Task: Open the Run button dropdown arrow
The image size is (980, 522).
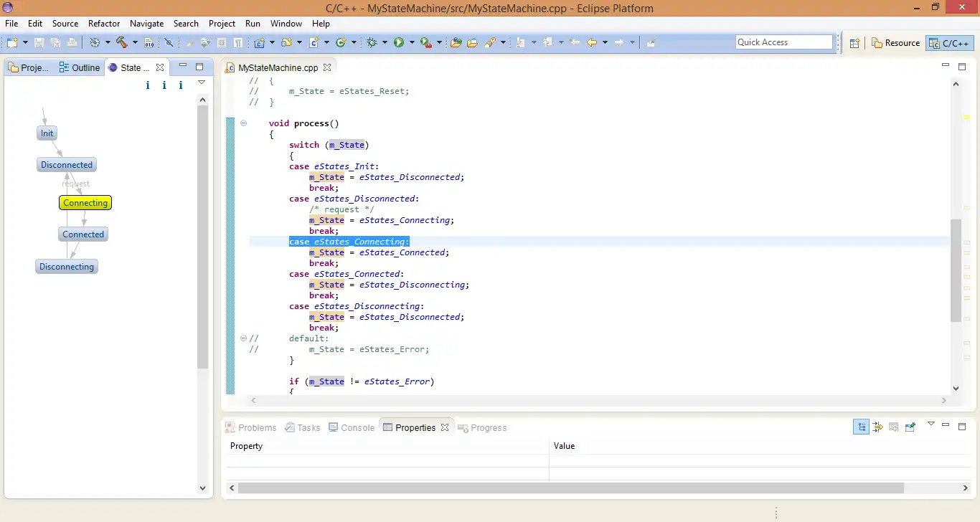Action: 412,42
